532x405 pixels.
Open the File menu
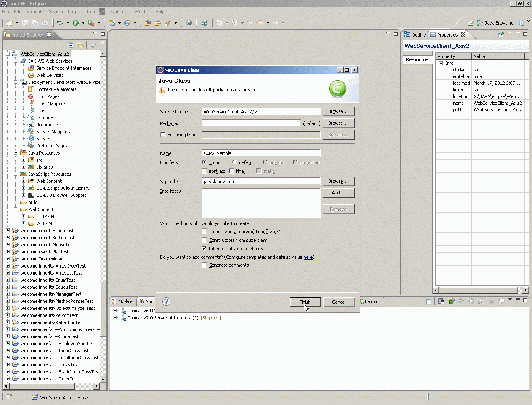tap(5, 12)
